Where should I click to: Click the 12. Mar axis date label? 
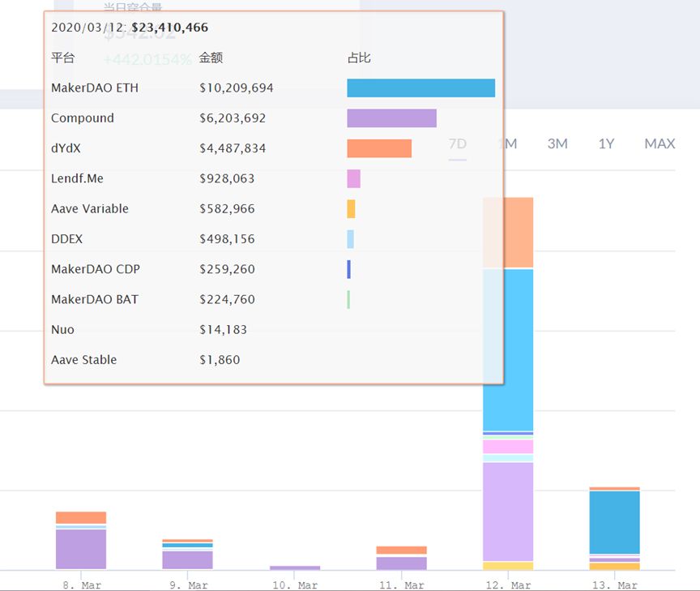(508, 585)
